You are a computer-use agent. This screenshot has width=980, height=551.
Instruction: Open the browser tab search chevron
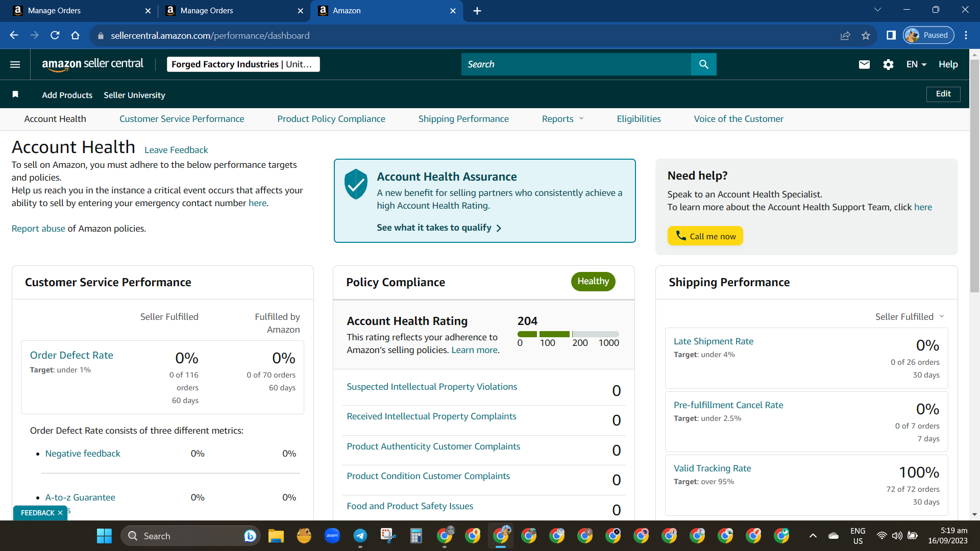tap(878, 10)
